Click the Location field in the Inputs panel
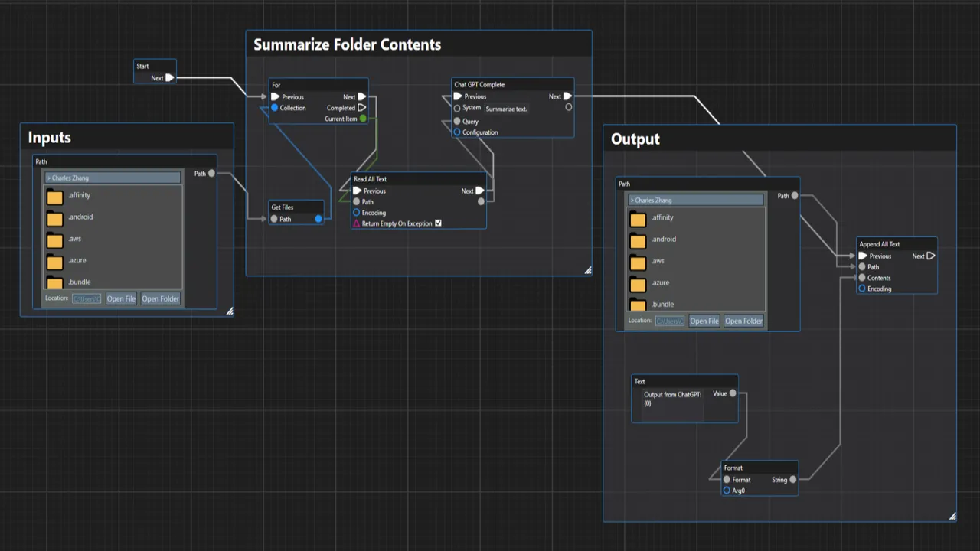The height and width of the screenshot is (551, 980). point(87,299)
